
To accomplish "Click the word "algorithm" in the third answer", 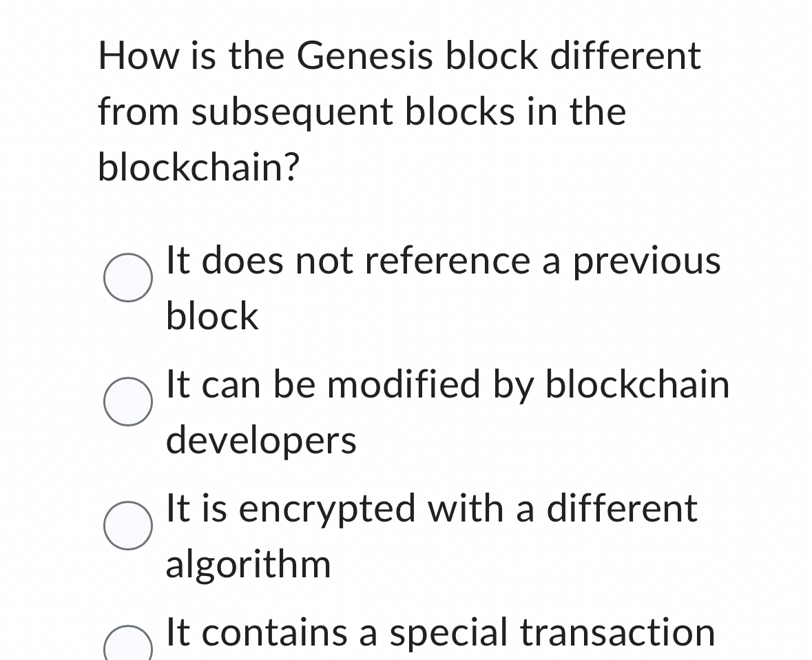I will coord(248,565).
